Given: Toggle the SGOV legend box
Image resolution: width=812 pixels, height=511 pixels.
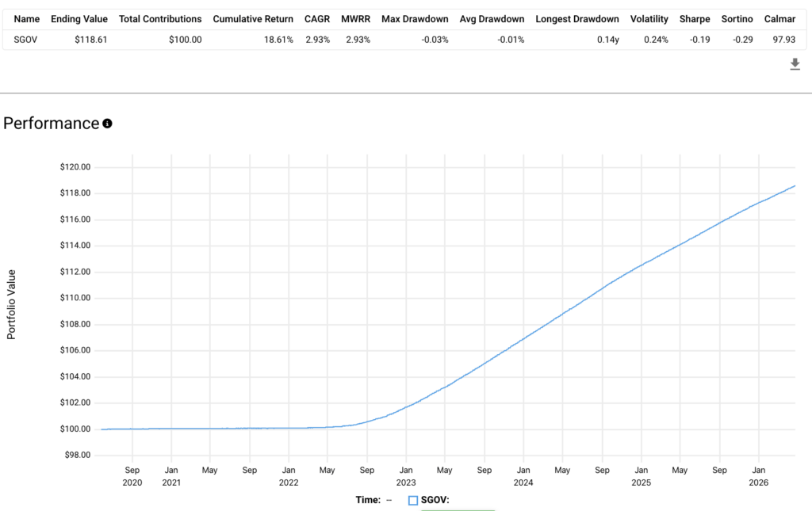Looking at the screenshot, I should (x=412, y=500).
